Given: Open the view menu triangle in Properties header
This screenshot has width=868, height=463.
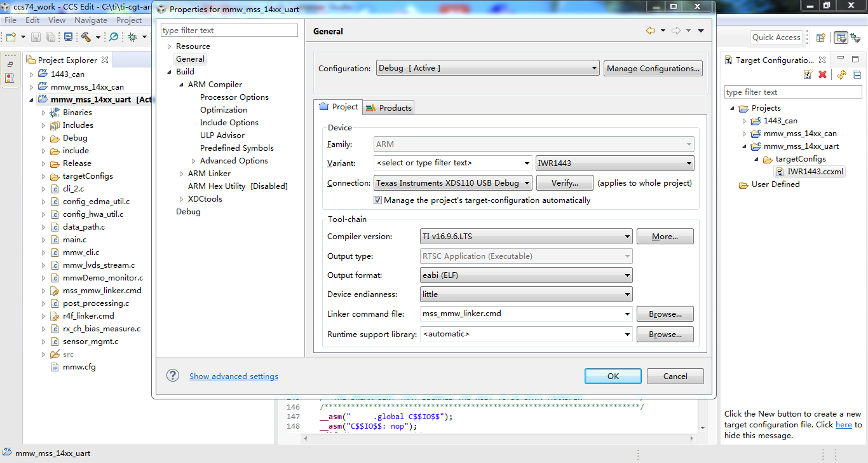Looking at the screenshot, I should [701, 31].
